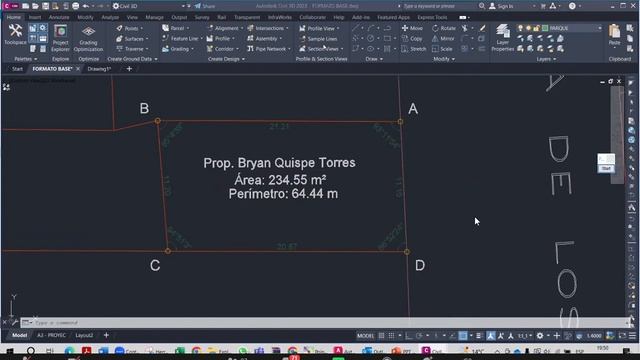Open the Survey ribbon tab

(x=202, y=17)
